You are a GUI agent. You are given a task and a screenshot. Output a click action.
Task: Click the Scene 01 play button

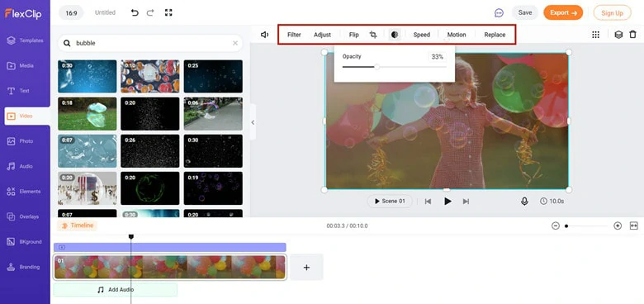pos(390,202)
